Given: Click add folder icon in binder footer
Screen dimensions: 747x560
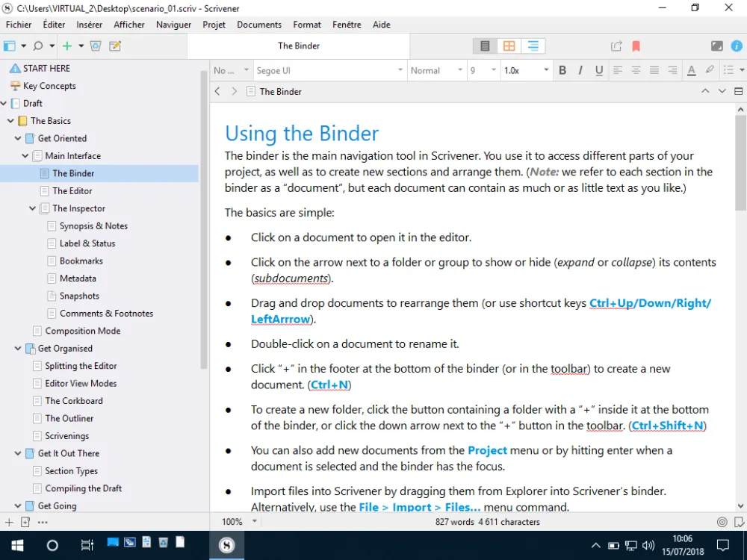Looking at the screenshot, I should click(25, 523).
